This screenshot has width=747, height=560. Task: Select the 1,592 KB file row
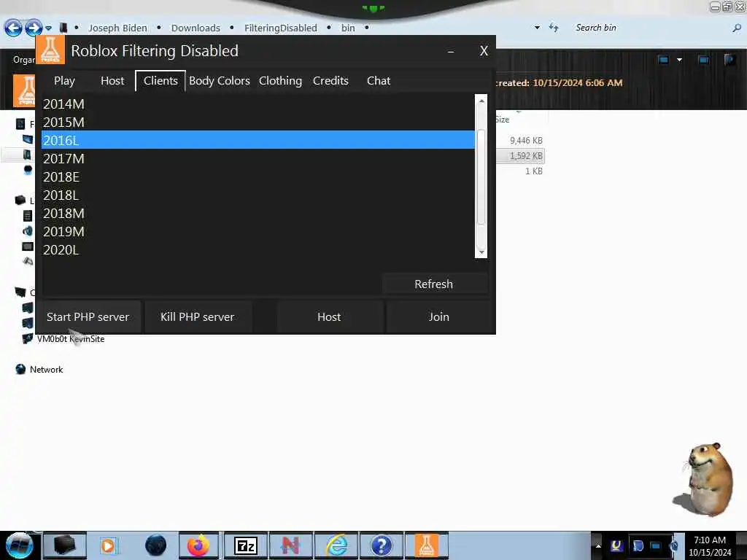click(520, 156)
